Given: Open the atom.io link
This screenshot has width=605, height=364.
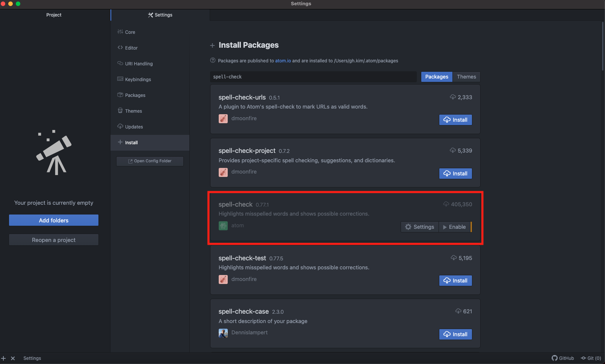Looking at the screenshot, I should point(283,60).
